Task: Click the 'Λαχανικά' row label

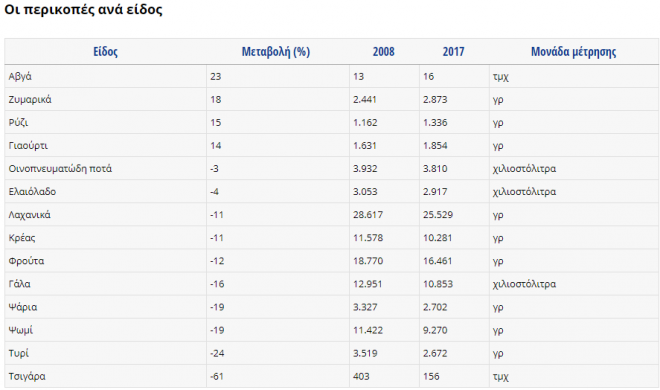Action: coord(29,215)
